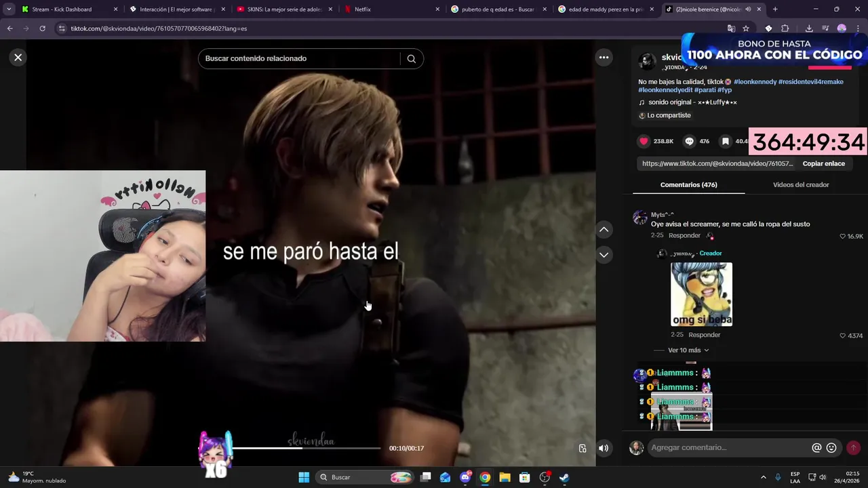Open hashtag #leonkennedyedit link
Screen dimensions: 868x488
(665, 89)
